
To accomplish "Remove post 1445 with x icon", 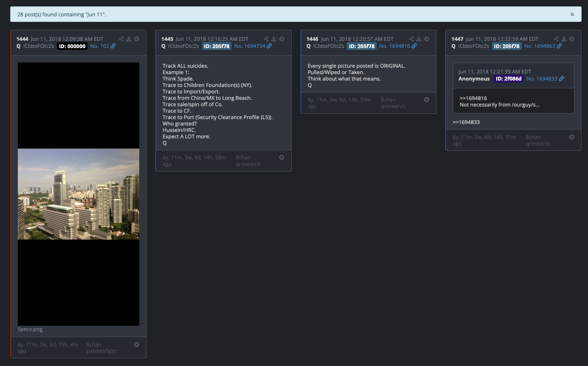I will click(282, 157).
